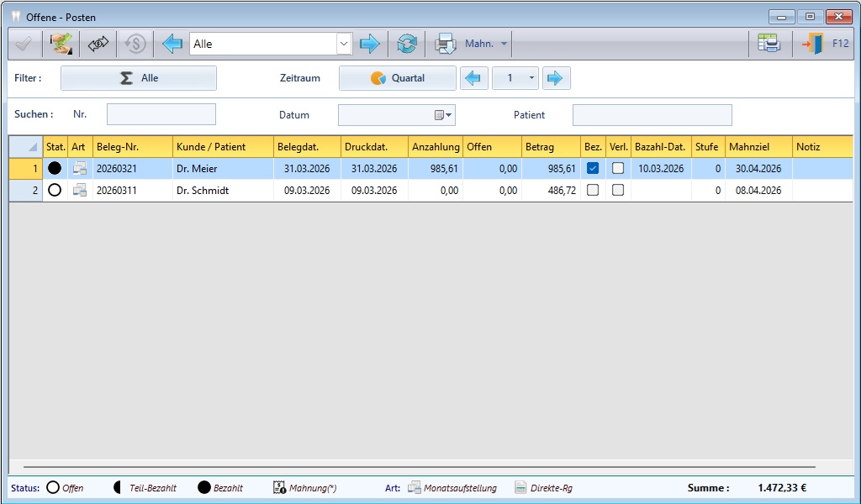Click the refresh icon in toolbar
The image size is (861, 504).
click(x=407, y=44)
